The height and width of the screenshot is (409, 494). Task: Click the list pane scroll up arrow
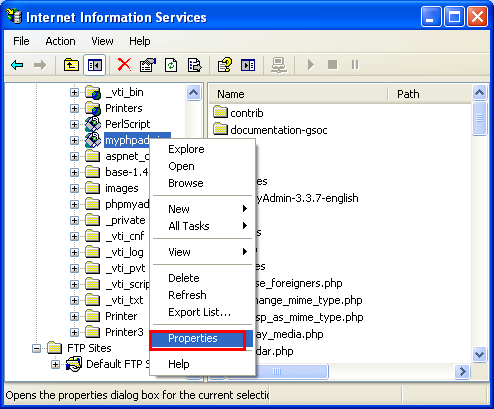point(480,92)
